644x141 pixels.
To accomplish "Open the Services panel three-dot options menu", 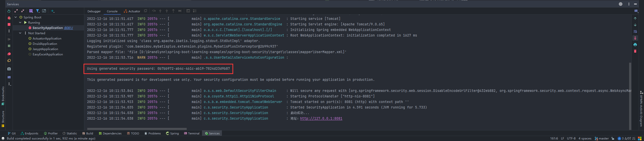I will pos(629,4).
